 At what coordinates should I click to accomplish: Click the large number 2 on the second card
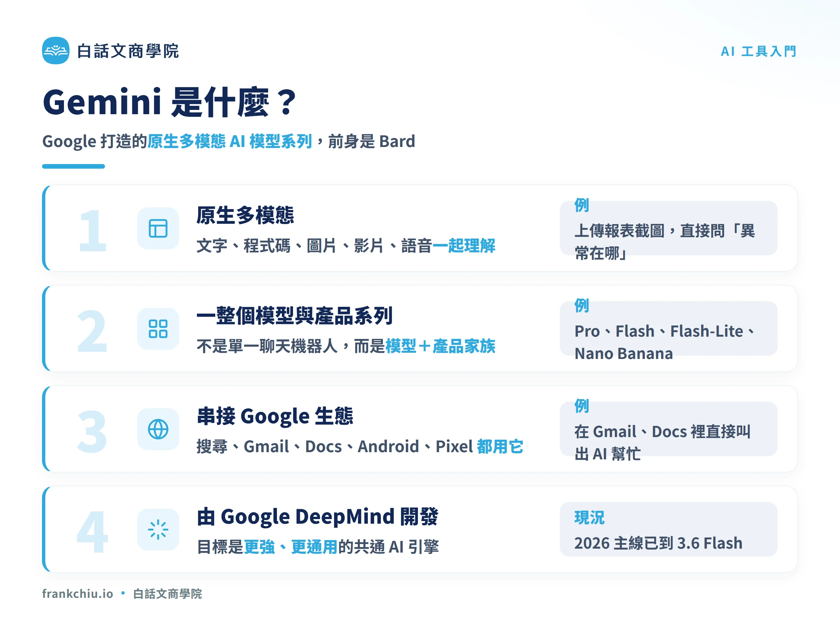point(92,331)
